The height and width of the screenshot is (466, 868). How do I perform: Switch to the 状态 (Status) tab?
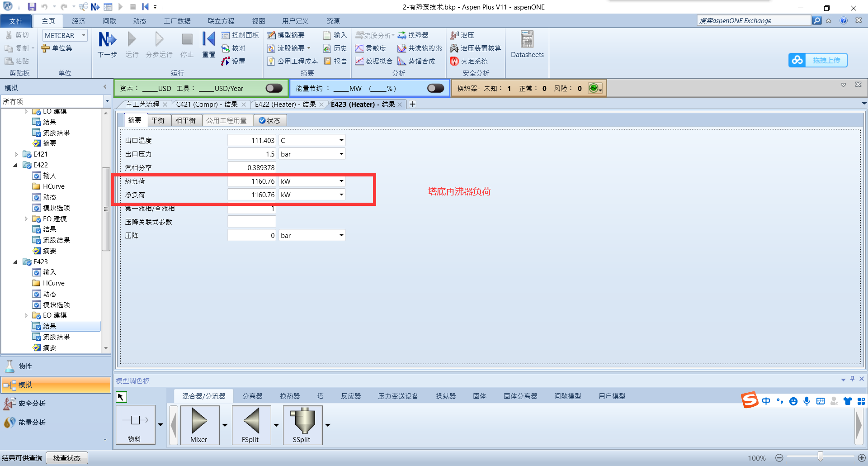(x=269, y=120)
